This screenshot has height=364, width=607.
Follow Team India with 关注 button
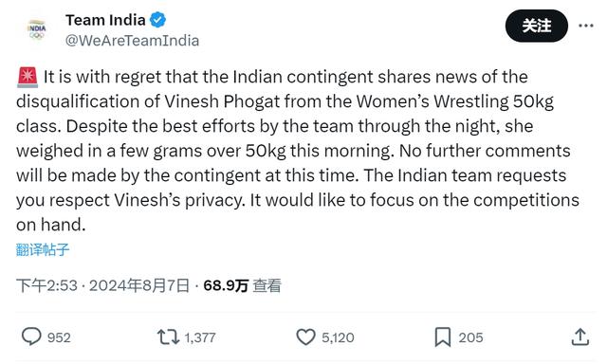[x=536, y=26]
